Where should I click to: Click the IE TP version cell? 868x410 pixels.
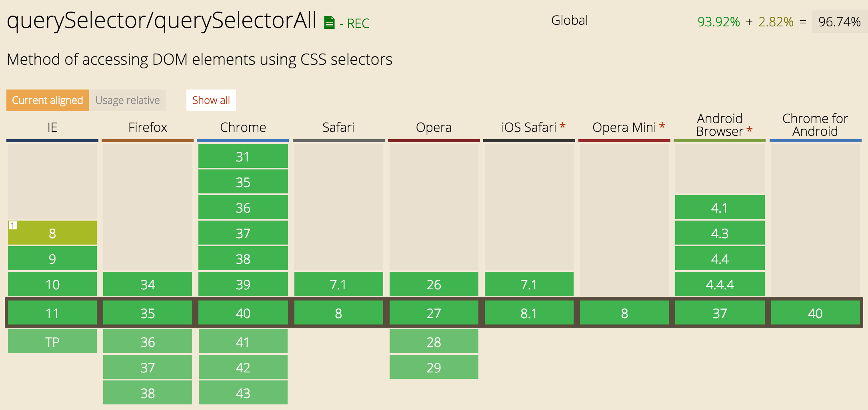tap(52, 341)
